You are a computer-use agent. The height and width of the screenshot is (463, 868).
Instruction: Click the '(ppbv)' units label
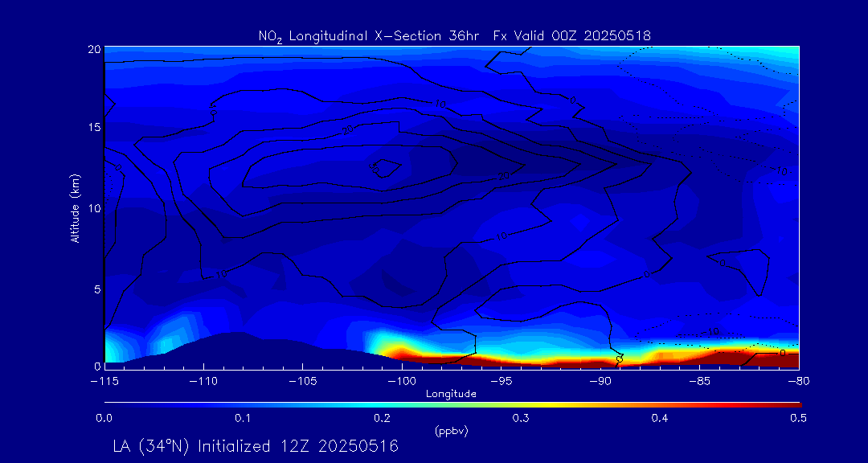(x=451, y=432)
